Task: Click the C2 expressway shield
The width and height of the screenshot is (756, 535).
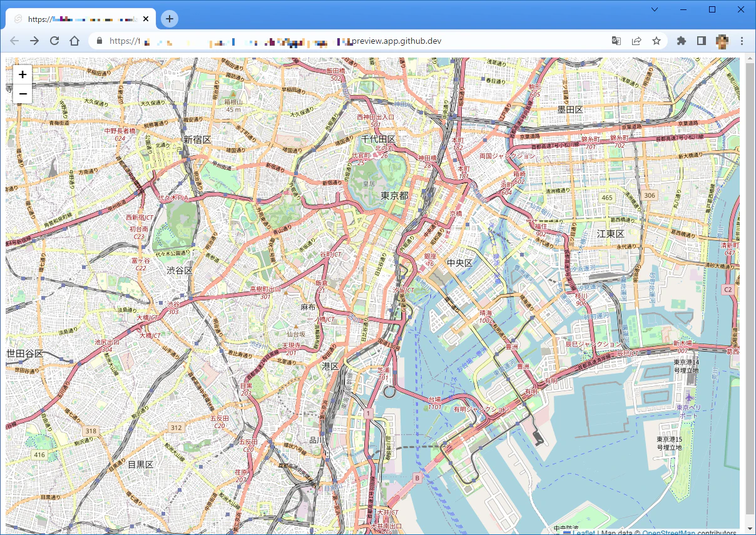Action: click(728, 290)
